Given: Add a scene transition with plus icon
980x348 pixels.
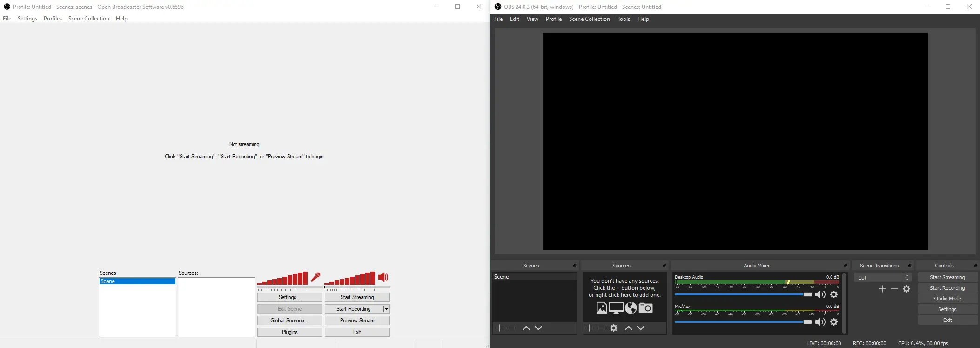Looking at the screenshot, I should (882, 289).
